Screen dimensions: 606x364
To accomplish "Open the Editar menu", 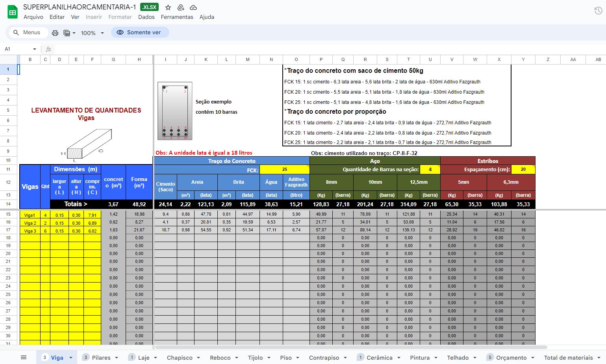I will pyautogui.click(x=57, y=17).
